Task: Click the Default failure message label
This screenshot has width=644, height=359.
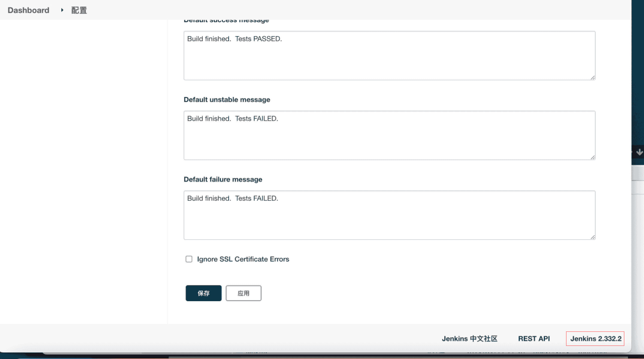Action: coord(223,179)
